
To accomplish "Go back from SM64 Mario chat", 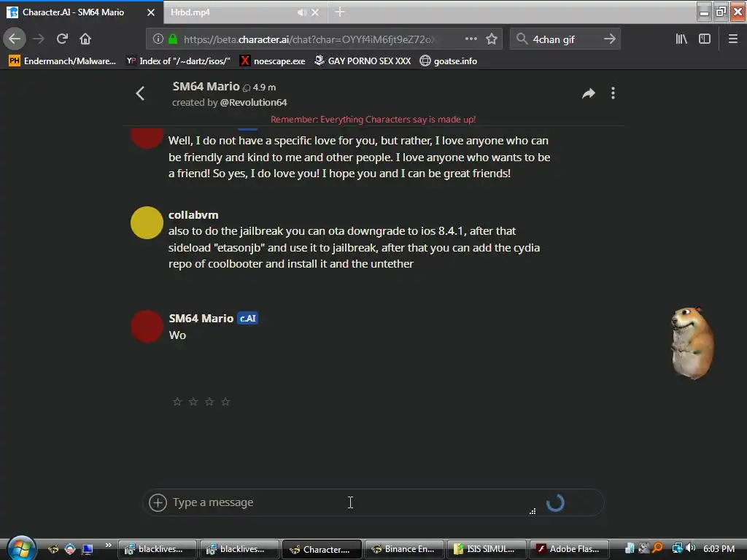I will coord(140,93).
